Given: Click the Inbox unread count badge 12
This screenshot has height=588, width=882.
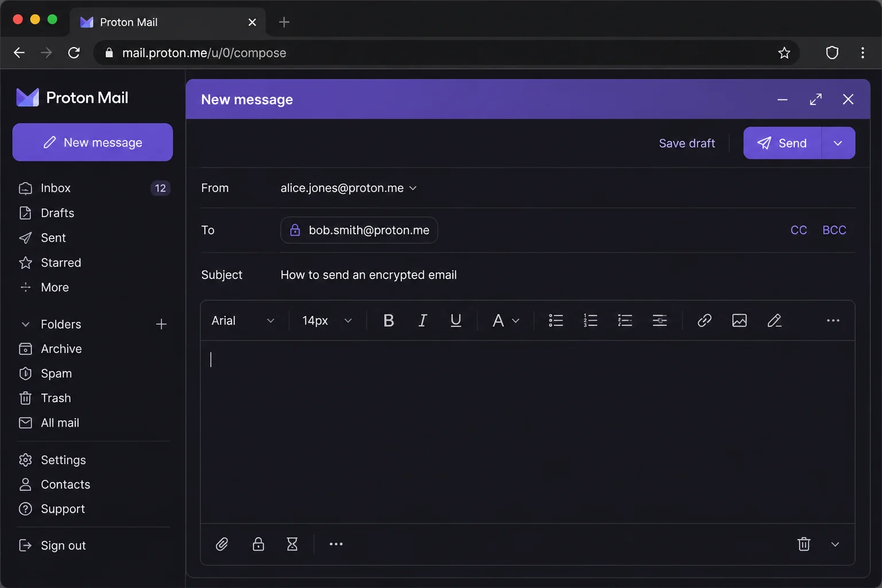Looking at the screenshot, I should point(160,188).
